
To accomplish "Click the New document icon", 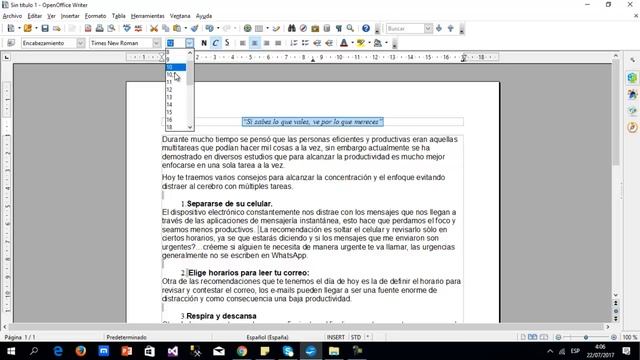I will (x=11, y=28).
